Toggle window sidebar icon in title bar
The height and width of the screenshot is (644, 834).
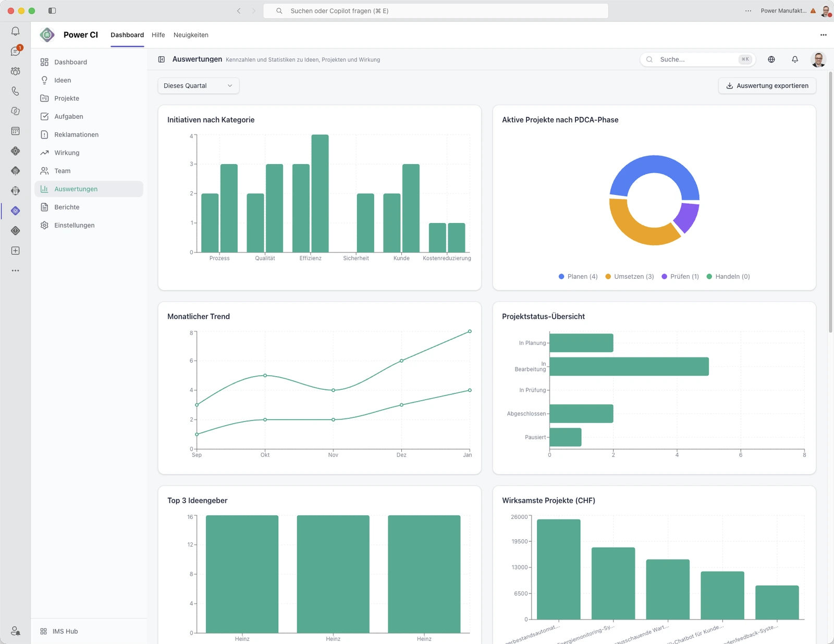tap(52, 11)
